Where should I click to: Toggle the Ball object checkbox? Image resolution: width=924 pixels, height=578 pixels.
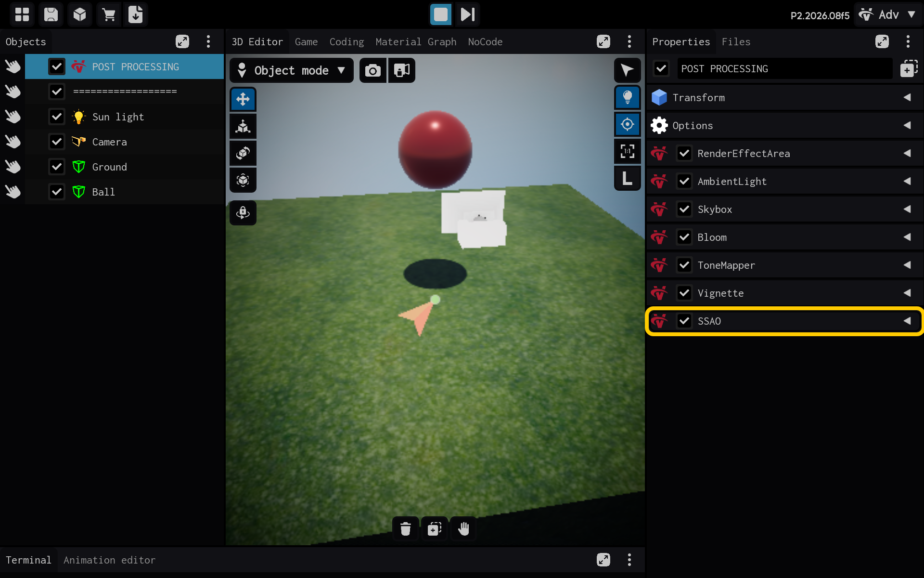tap(57, 192)
